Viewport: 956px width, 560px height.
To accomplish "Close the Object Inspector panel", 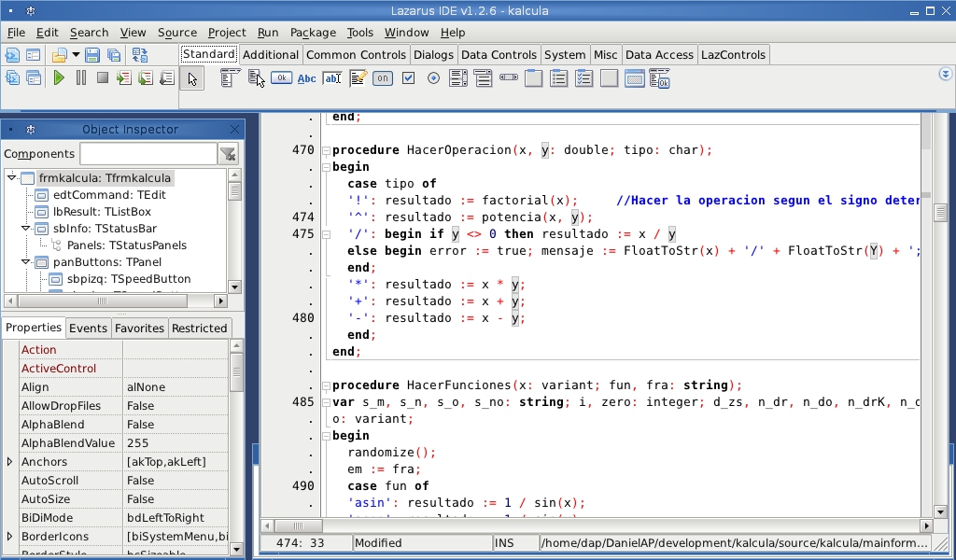I will 234,129.
